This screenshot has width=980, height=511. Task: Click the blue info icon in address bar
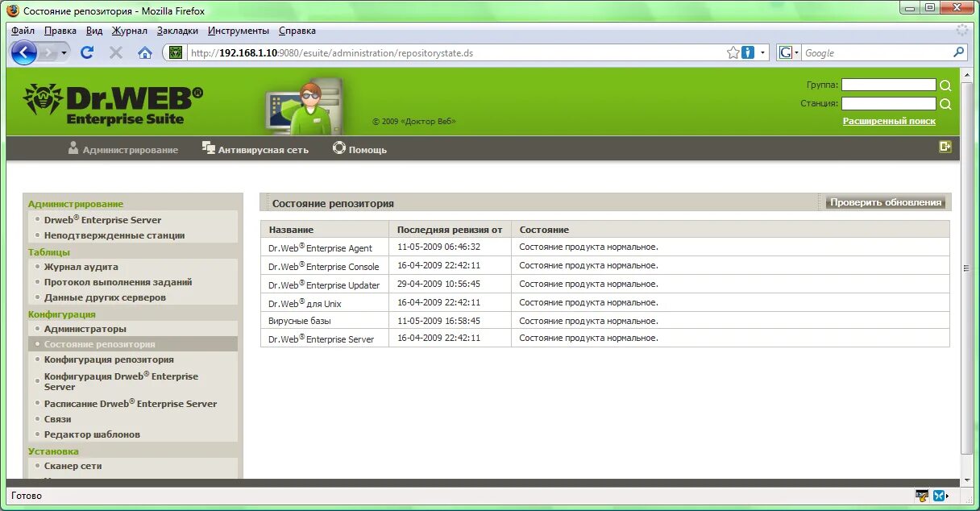748,52
